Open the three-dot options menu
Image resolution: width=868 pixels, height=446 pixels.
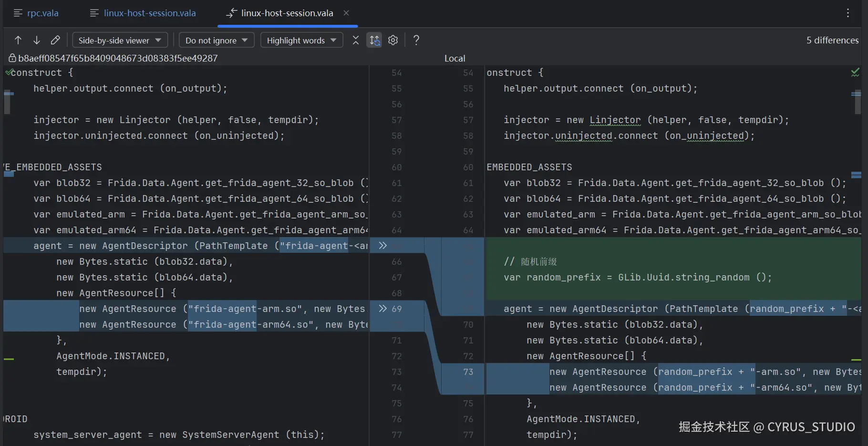pyautogui.click(x=847, y=13)
